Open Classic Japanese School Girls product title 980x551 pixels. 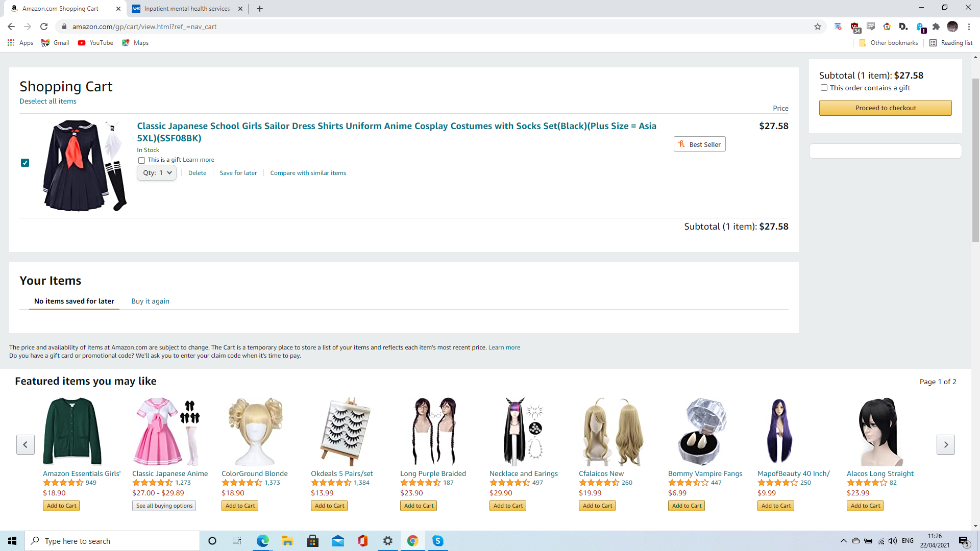tap(397, 132)
